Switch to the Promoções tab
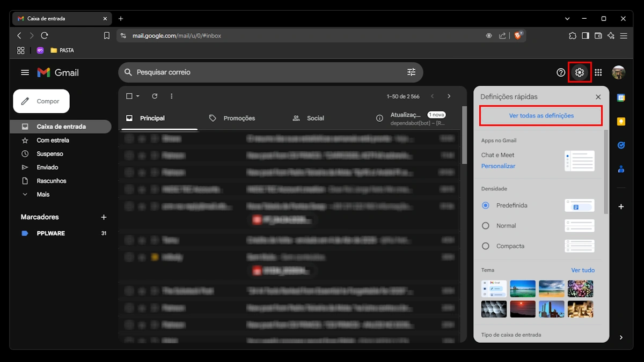 point(238,118)
